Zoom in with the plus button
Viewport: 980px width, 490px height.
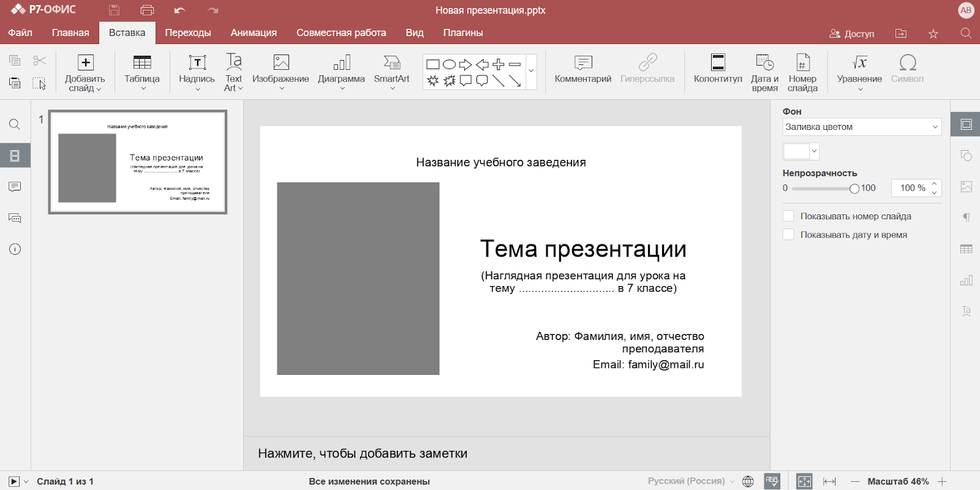tap(942, 481)
